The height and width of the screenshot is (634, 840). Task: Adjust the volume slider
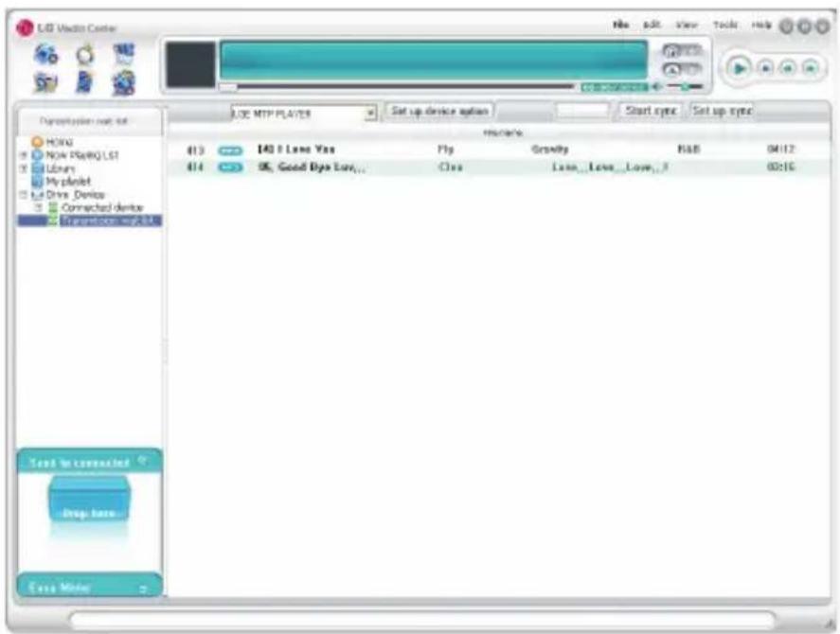(x=686, y=86)
